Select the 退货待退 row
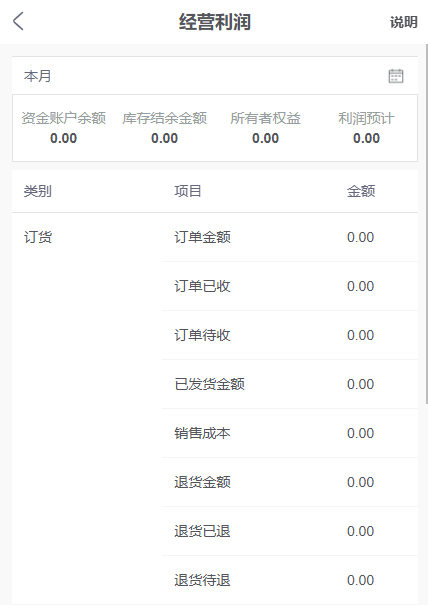 coord(290,580)
